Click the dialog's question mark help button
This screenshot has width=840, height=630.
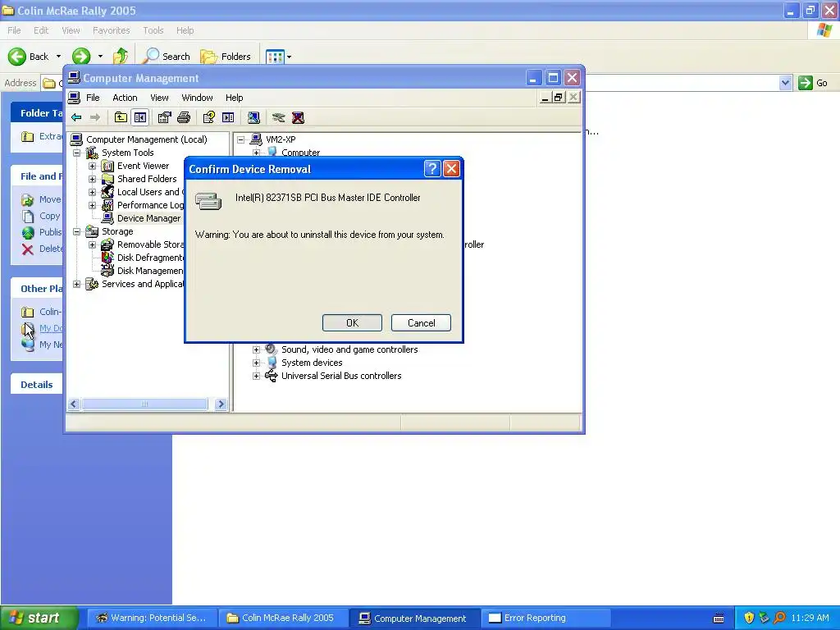(x=432, y=169)
